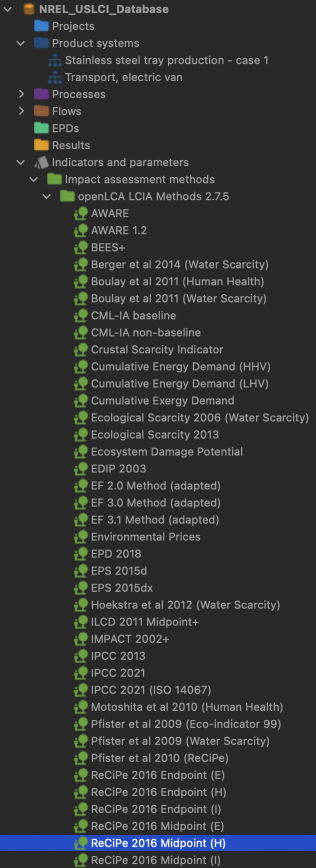Collapse the openLCA LCIA Methods 2.7.5 folder
This screenshot has width=316, height=868.
46,196
